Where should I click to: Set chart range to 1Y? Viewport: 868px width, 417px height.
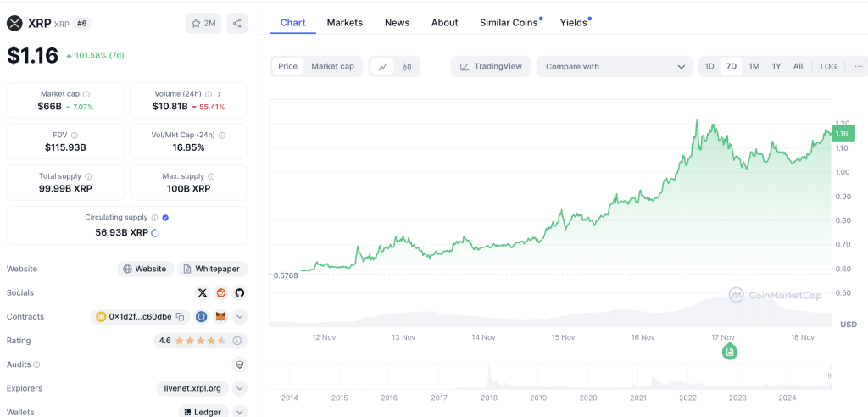coord(776,66)
